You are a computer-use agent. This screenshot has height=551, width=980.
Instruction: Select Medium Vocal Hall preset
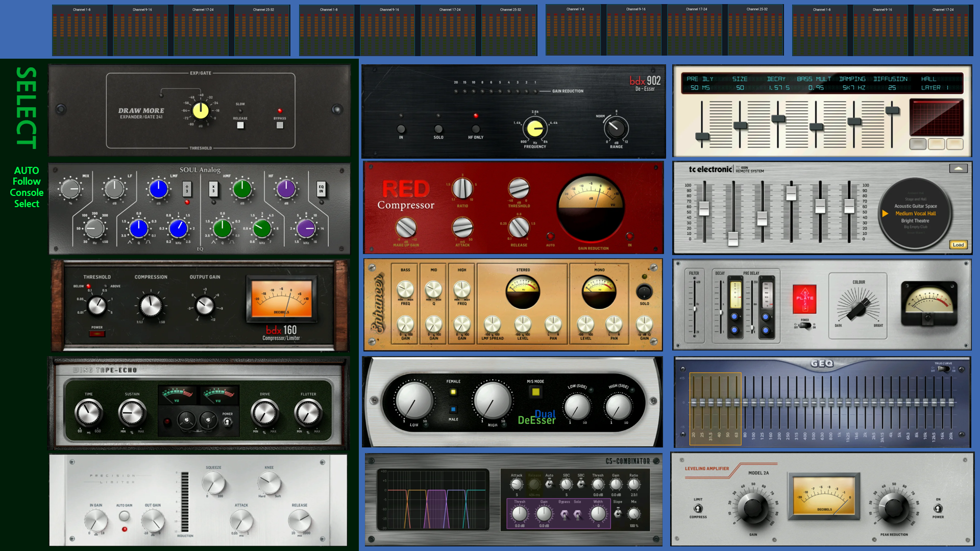click(916, 213)
